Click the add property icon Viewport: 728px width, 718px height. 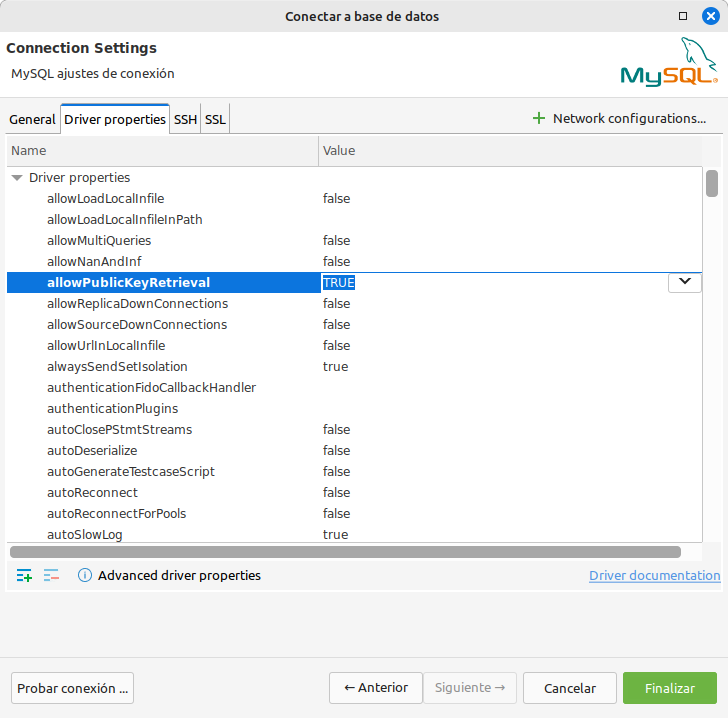coord(24,575)
